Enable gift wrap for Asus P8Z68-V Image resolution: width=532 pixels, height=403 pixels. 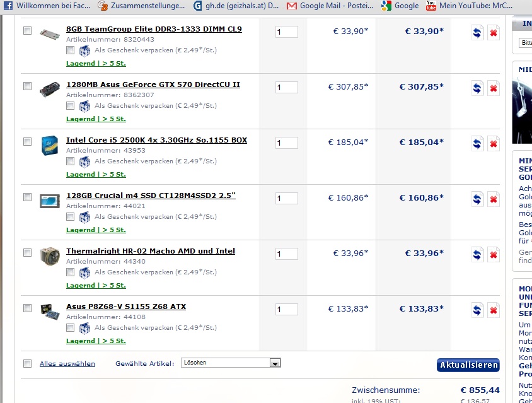(x=70, y=327)
